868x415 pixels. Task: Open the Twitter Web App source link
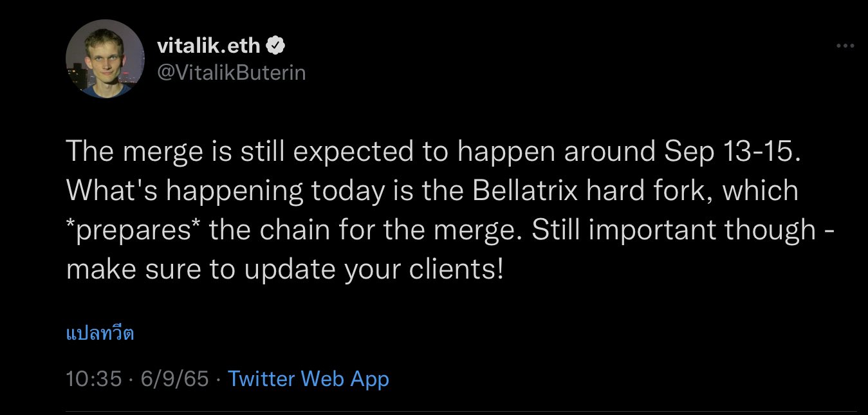point(308,378)
